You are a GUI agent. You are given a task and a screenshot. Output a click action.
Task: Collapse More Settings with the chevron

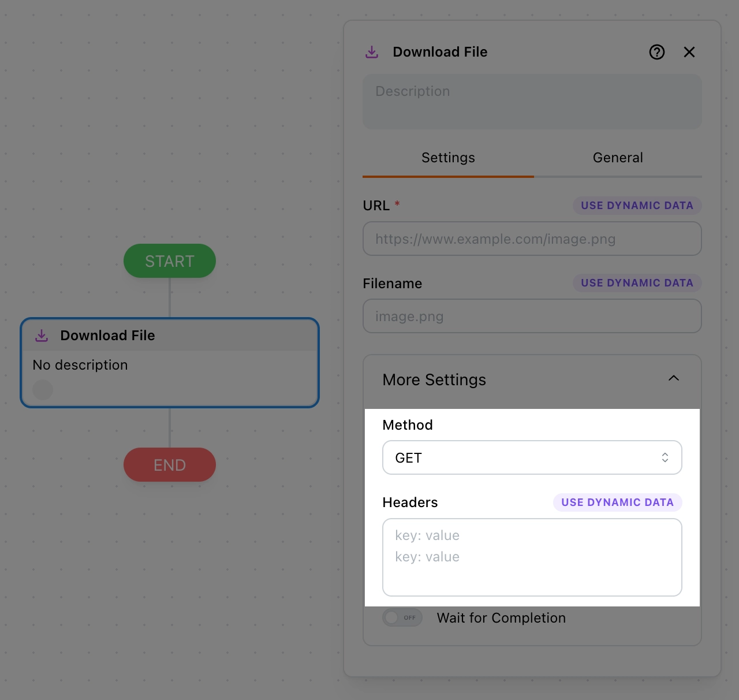pyautogui.click(x=673, y=378)
